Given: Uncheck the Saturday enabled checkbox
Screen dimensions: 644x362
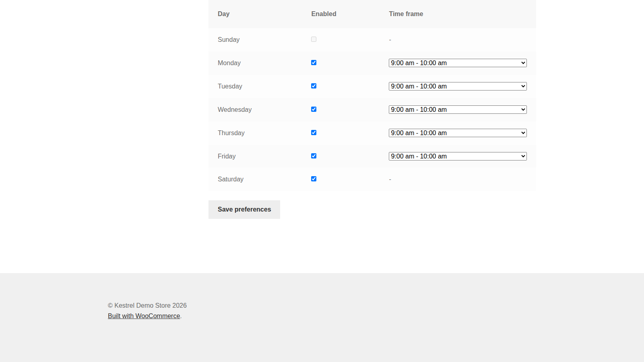Looking at the screenshot, I should [x=314, y=179].
